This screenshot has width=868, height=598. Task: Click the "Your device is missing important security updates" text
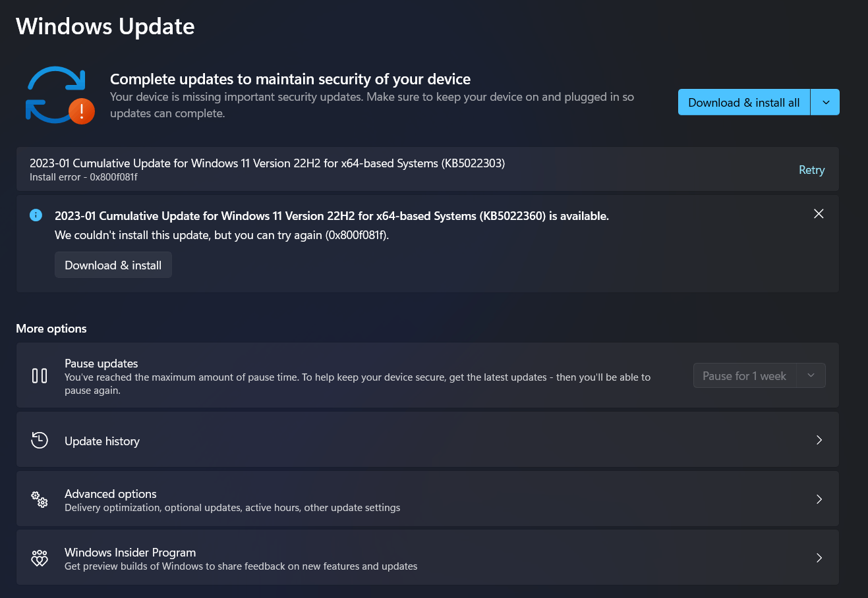[372, 105]
